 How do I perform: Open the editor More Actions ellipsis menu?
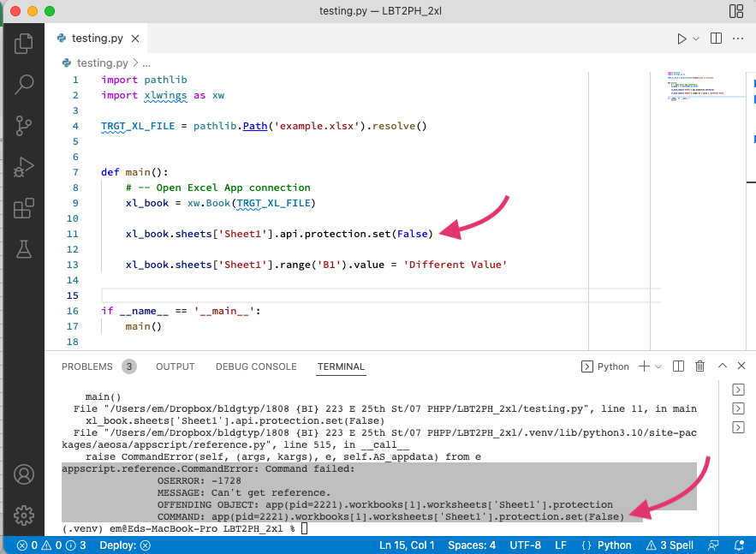click(737, 38)
